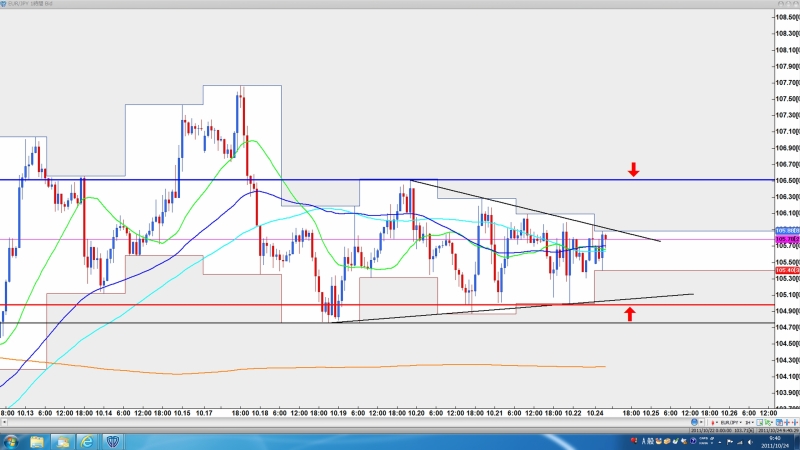Viewport: 800px width, 450px height.
Task: Click the EUR/JPY chart window title
Action: coord(29,4)
